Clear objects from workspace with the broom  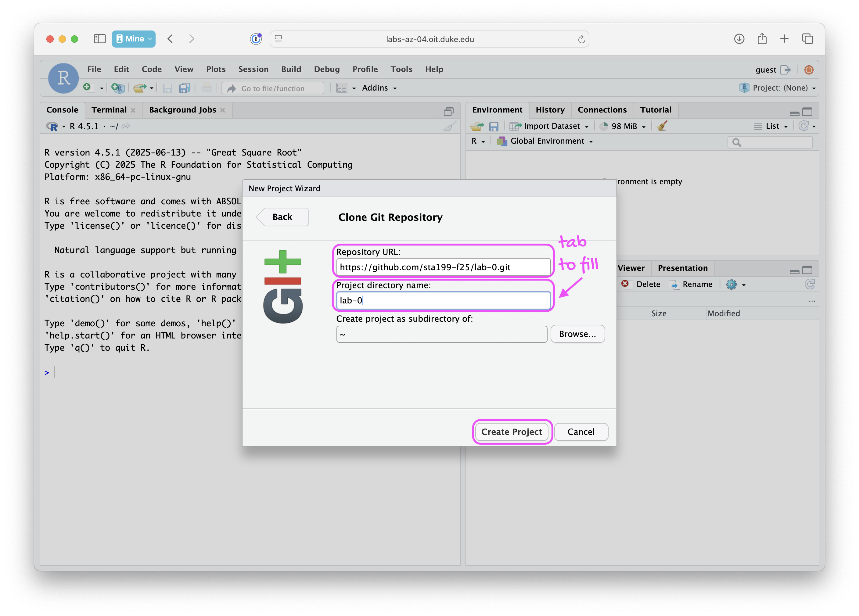coord(662,126)
